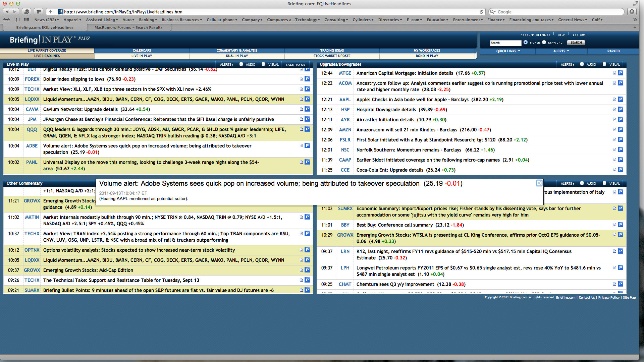
Task: Enable the Audio alert checkbox in Live In Play
Action: click(x=241, y=64)
